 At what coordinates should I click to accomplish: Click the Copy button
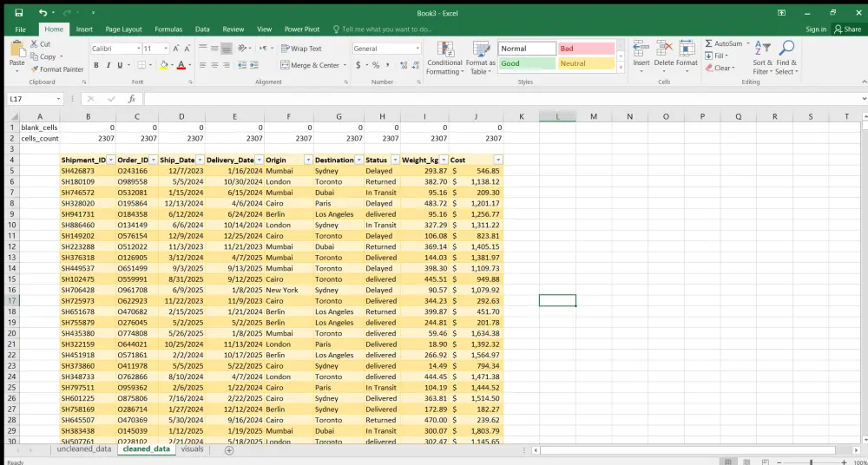point(43,56)
